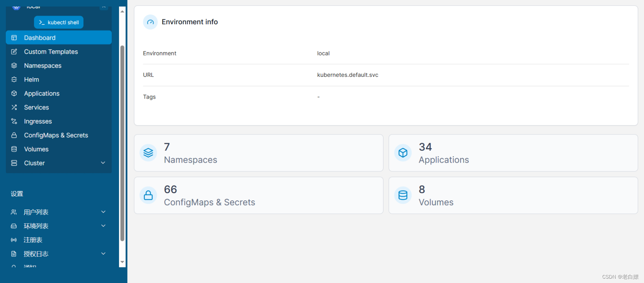This screenshot has width=644, height=283.
Task: Open Ingresses menu item
Action: coord(59,121)
